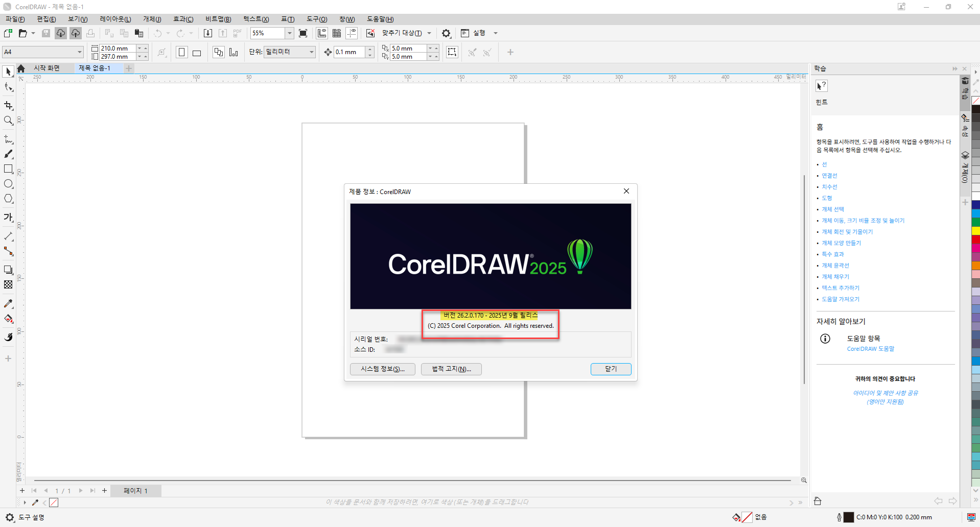Viewport: 980px width, 527px height.
Task: Expand the 맞추기 대상 snap-to dropdown
Action: click(429, 33)
